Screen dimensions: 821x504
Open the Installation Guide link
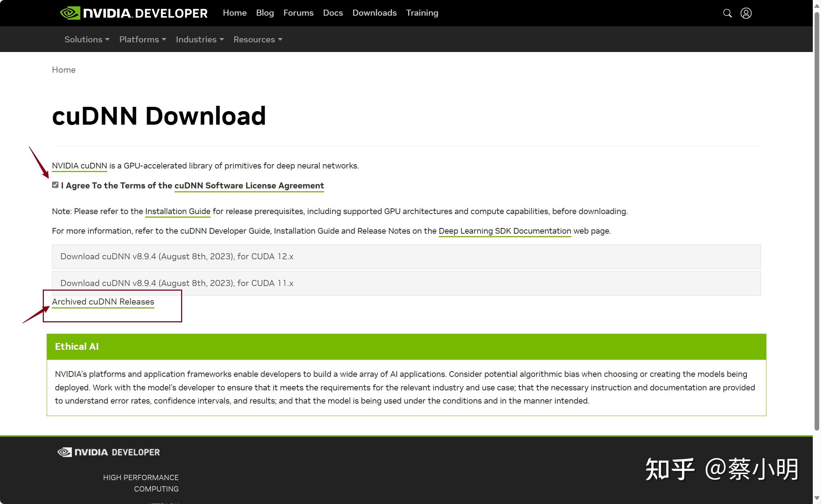pyautogui.click(x=178, y=212)
